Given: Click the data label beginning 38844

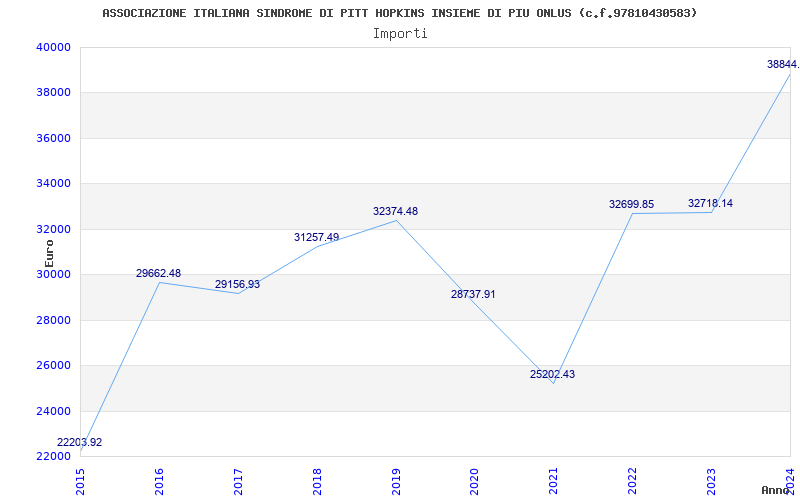Looking at the screenshot, I should 783,64.
